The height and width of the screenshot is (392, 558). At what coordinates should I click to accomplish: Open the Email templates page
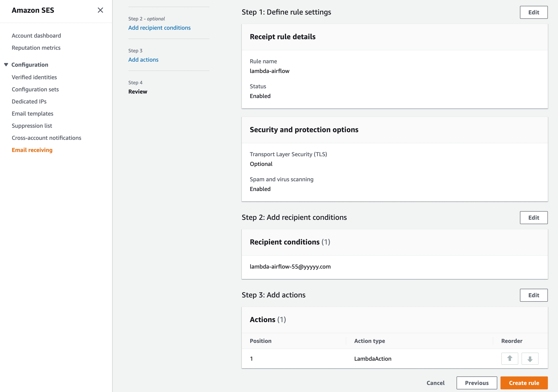(x=32, y=114)
